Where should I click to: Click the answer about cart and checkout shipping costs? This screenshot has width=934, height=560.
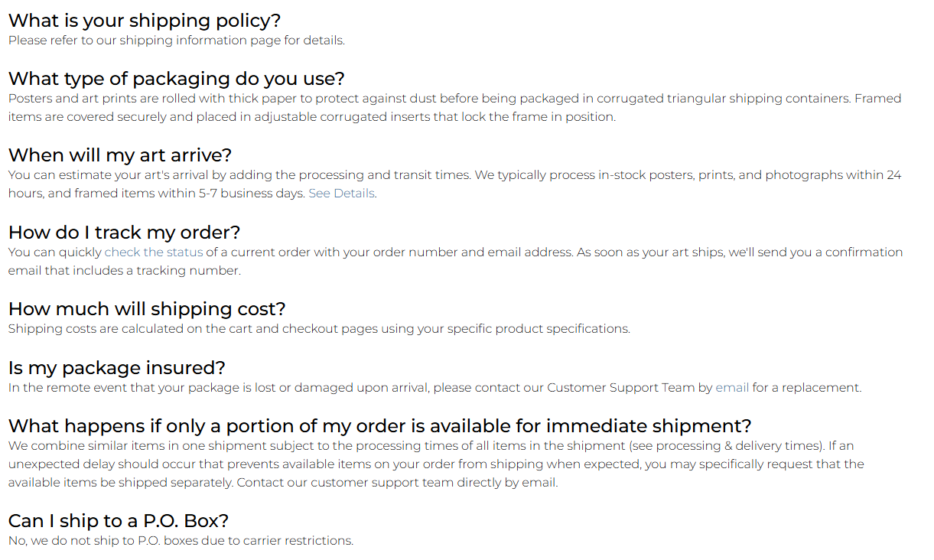tap(319, 329)
